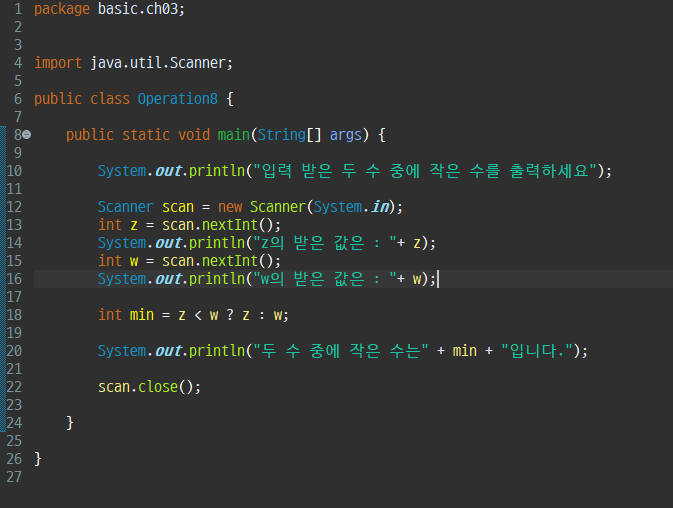Click the ternary question mark on line 18
This screenshot has width=673, height=508.
[230, 315]
